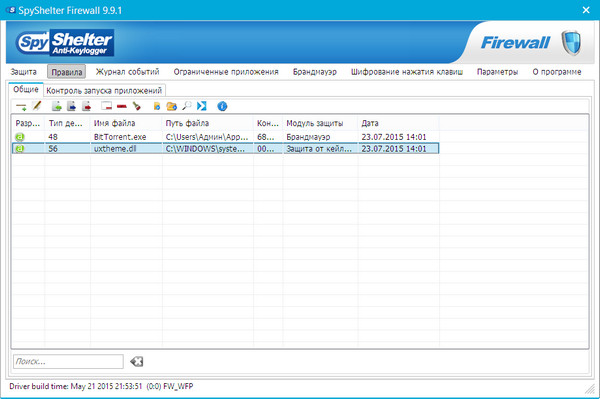Click the blue arrow icon in toolbar

[202, 106]
